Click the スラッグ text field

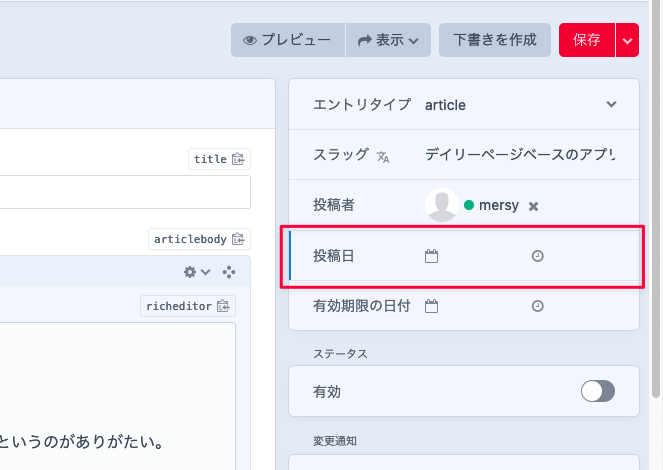click(x=519, y=156)
